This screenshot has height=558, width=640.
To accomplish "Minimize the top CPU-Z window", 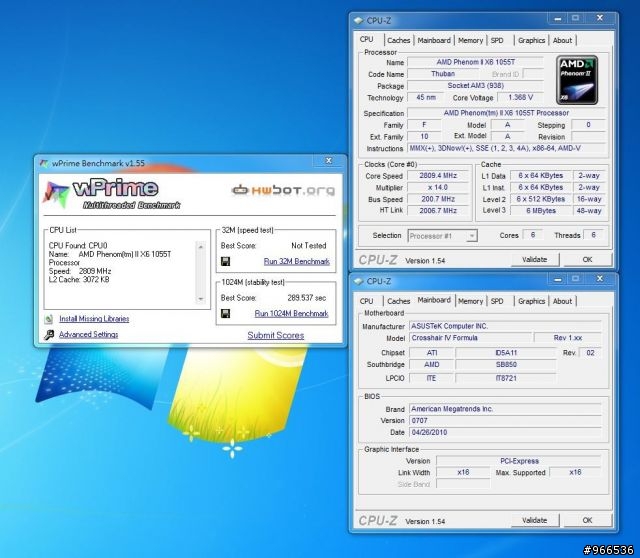I will point(558,18).
